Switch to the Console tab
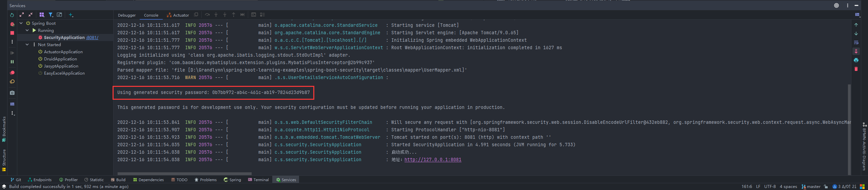 [151, 15]
